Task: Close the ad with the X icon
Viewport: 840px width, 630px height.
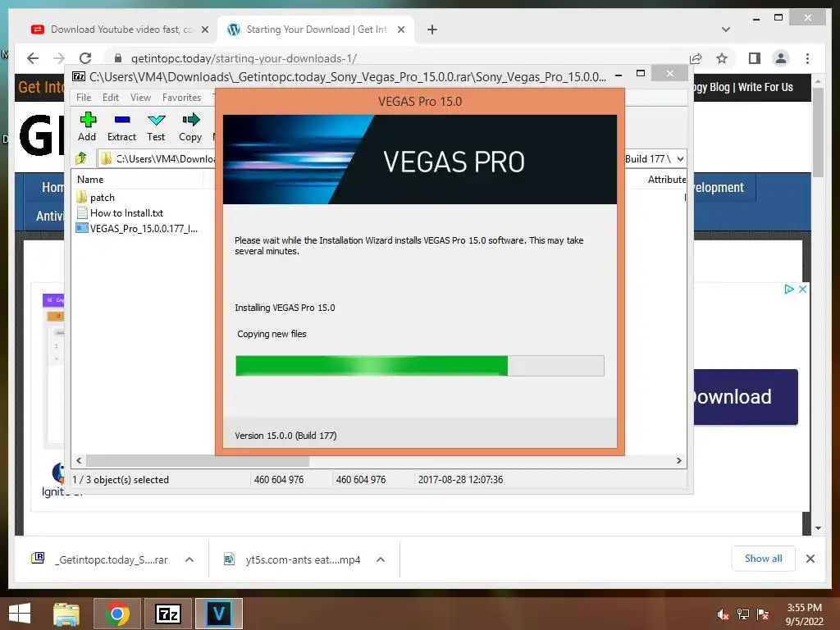Action: coord(802,290)
